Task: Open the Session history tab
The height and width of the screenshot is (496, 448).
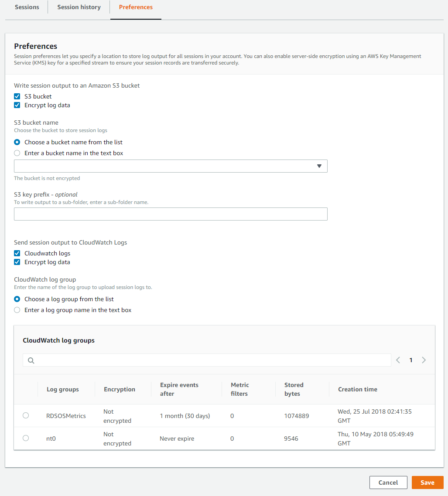Action: click(x=79, y=7)
